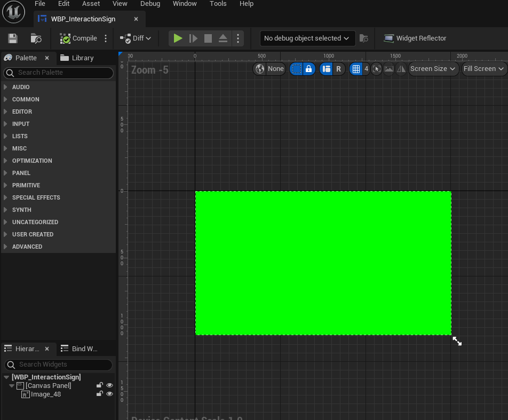The height and width of the screenshot is (420, 508).
Task: Open the Diff button
Action: point(136,38)
